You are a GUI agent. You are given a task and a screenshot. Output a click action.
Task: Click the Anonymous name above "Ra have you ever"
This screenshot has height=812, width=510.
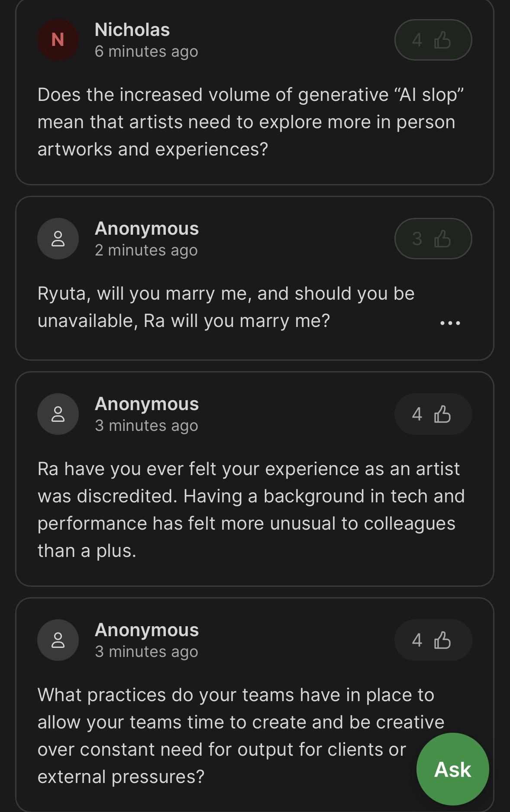click(x=147, y=404)
